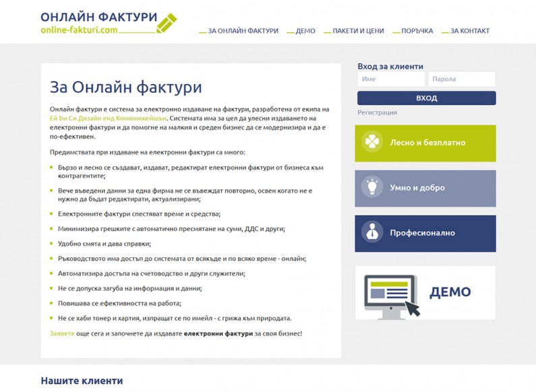
Task: Click the ОНЛАЙН ФАКТУРИ logo title
Action: pyautogui.click(x=99, y=17)
